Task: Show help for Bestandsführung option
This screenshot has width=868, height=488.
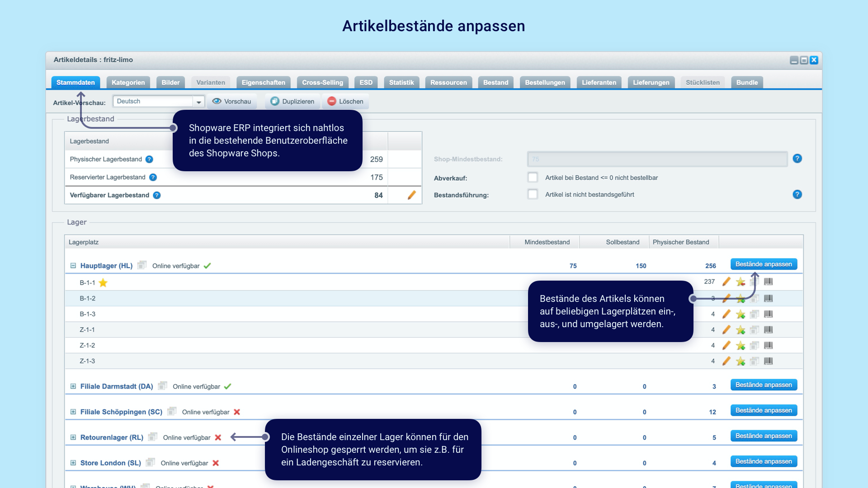Action: (797, 194)
